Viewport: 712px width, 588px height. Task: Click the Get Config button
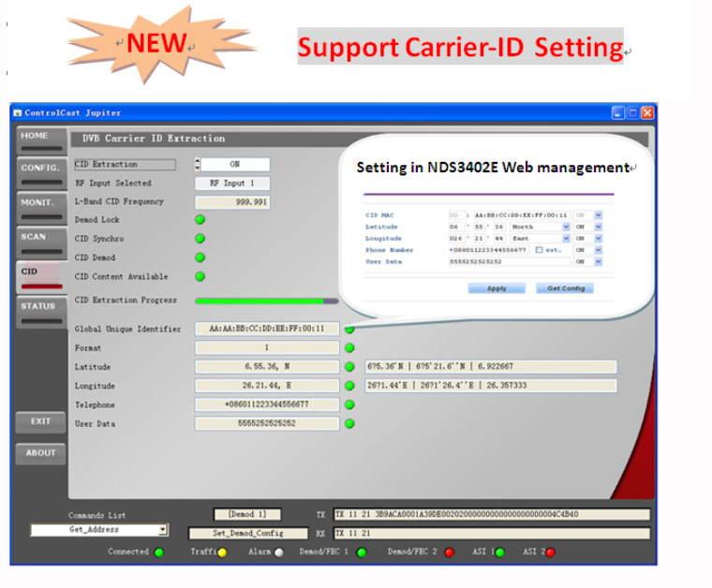565,288
